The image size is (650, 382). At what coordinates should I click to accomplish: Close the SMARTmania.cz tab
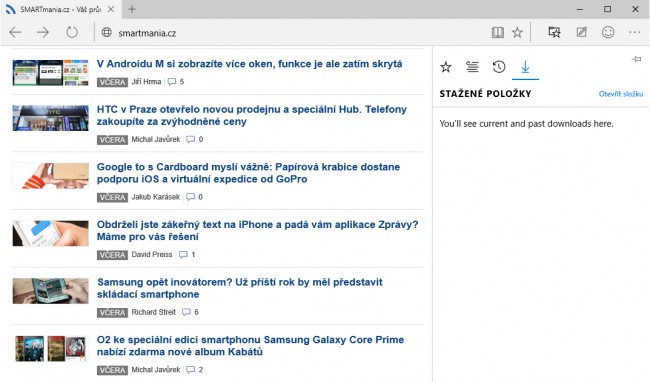click(111, 9)
